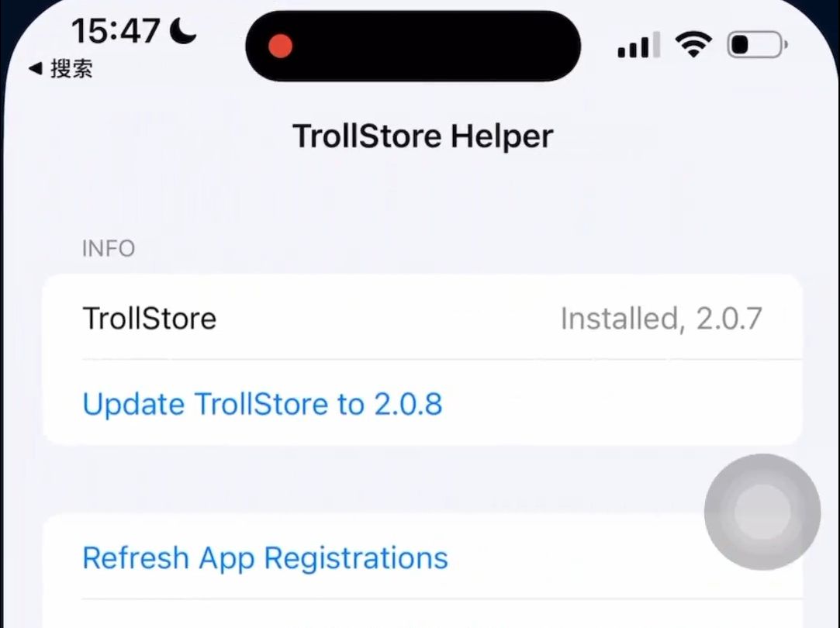Click the back arrow beside 搜索
The width and height of the screenshot is (840, 628).
[36, 68]
